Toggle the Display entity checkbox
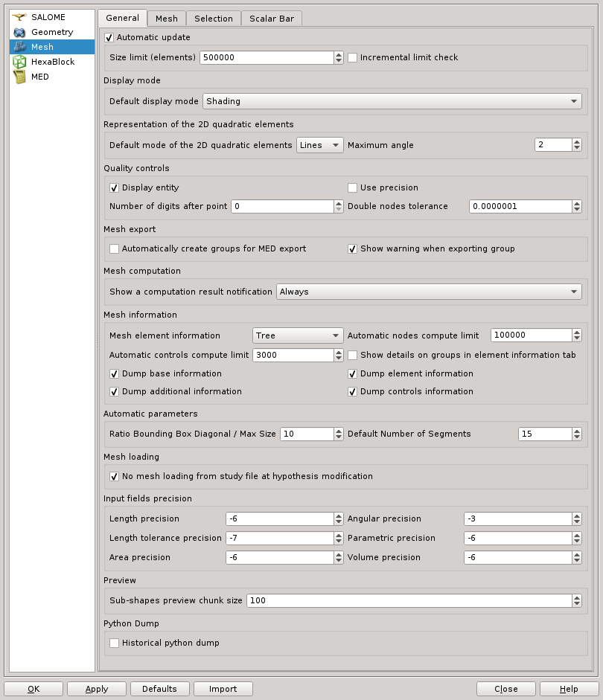The image size is (603, 700). 115,188
